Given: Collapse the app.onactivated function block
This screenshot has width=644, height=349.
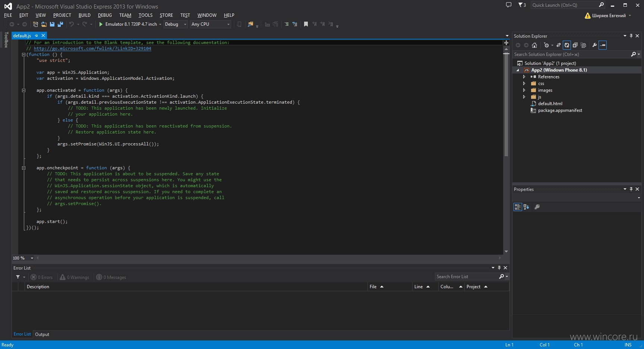Looking at the screenshot, I should tap(23, 90).
